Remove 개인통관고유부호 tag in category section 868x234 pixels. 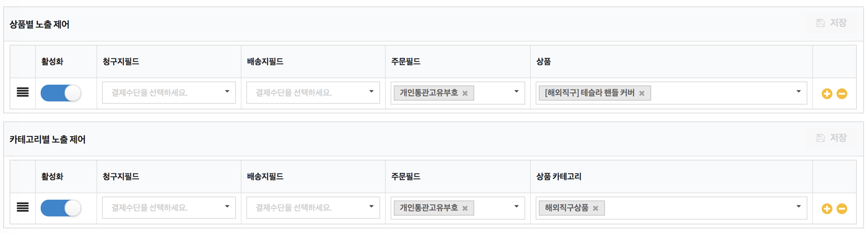click(x=465, y=208)
